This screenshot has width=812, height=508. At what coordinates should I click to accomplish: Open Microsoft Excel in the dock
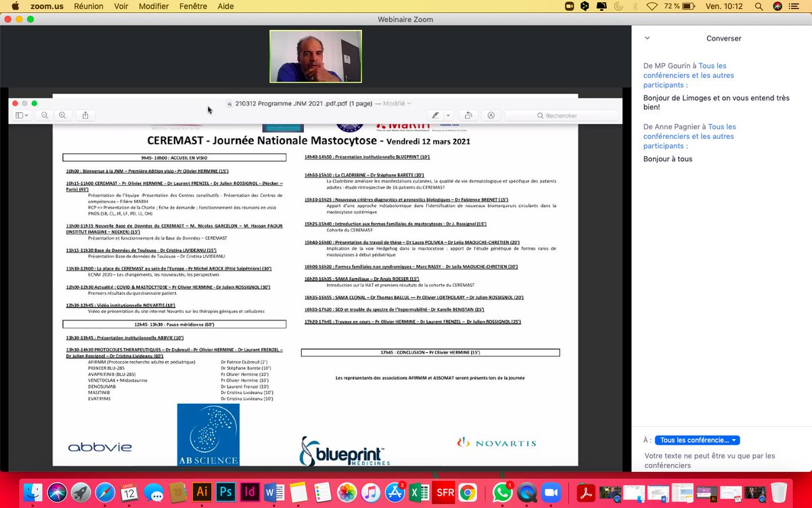point(420,492)
